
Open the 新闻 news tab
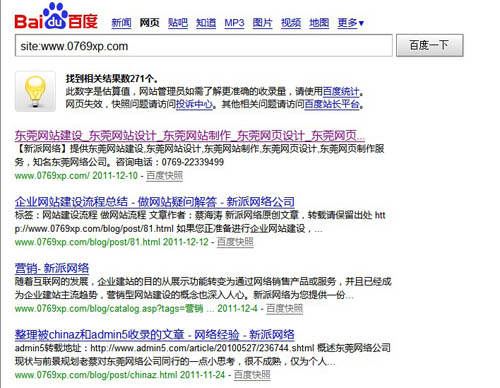pos(121,23)
